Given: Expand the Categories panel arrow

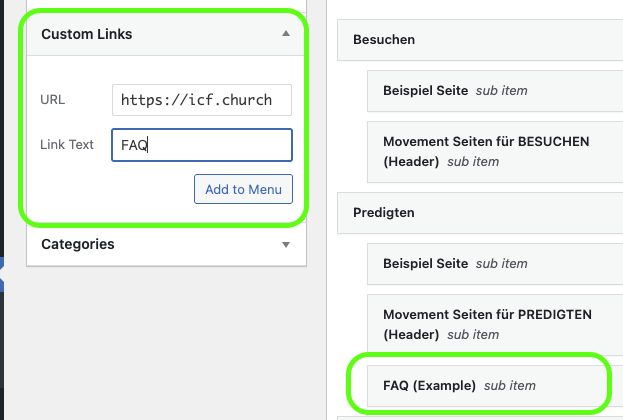Looking at the screenshot, I should [x=286, y=244].
